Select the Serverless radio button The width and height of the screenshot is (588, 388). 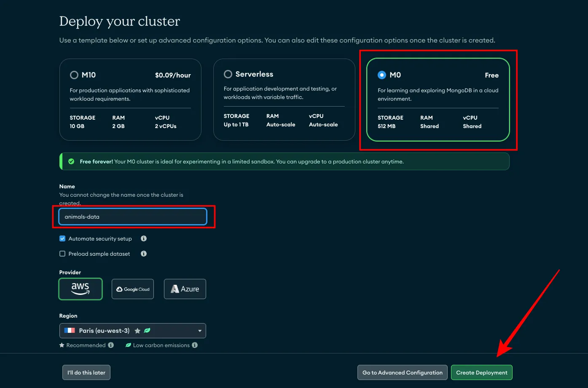(x=228, y=74)
